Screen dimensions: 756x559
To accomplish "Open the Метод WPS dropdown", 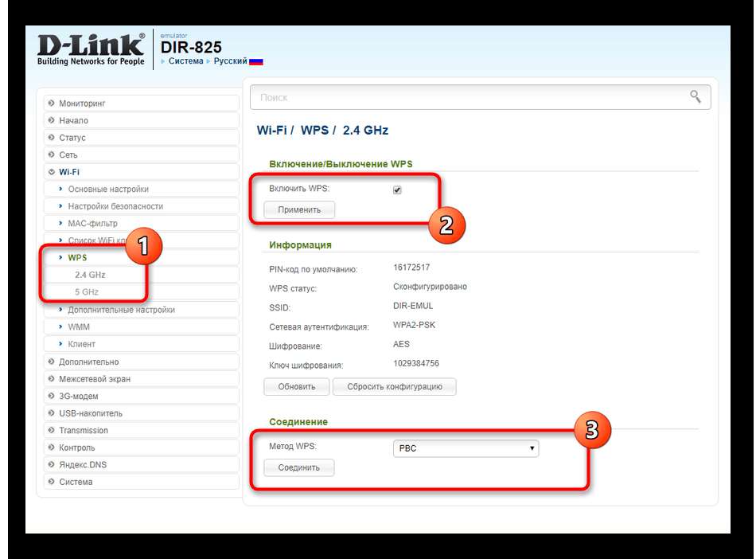I will click(x=466, y=448).
